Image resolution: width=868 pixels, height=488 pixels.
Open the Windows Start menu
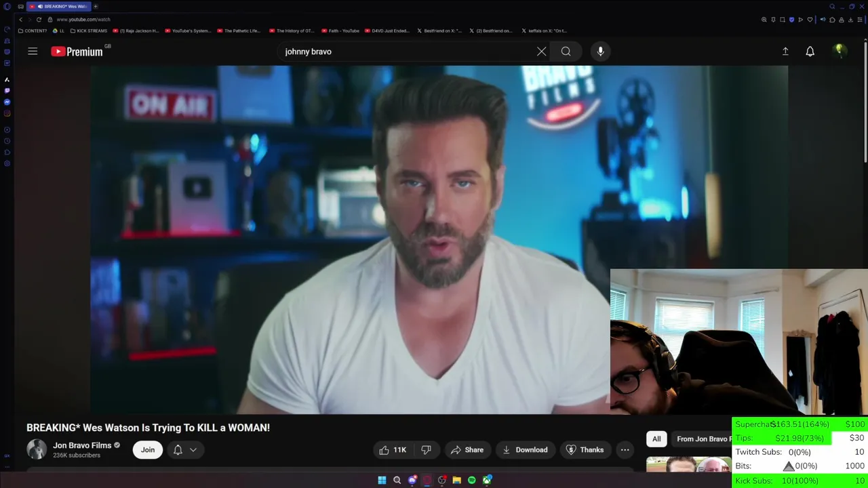[382, 480]
